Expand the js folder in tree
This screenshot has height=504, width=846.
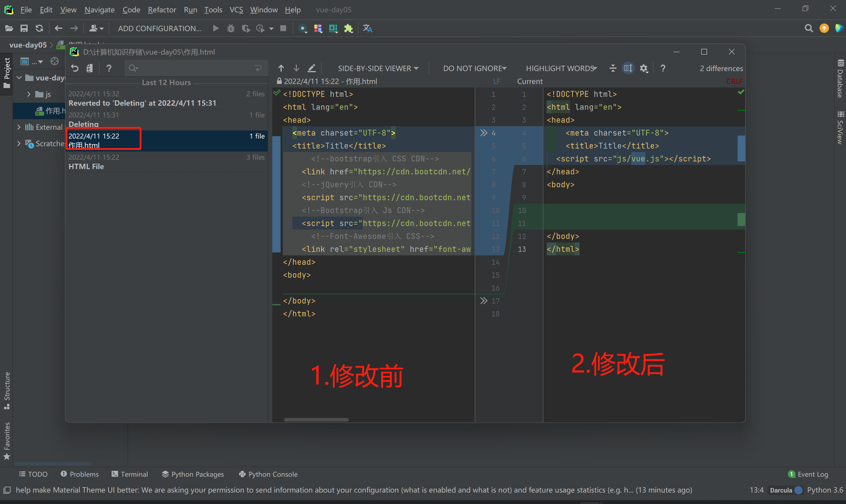click(x=29, y=95)
